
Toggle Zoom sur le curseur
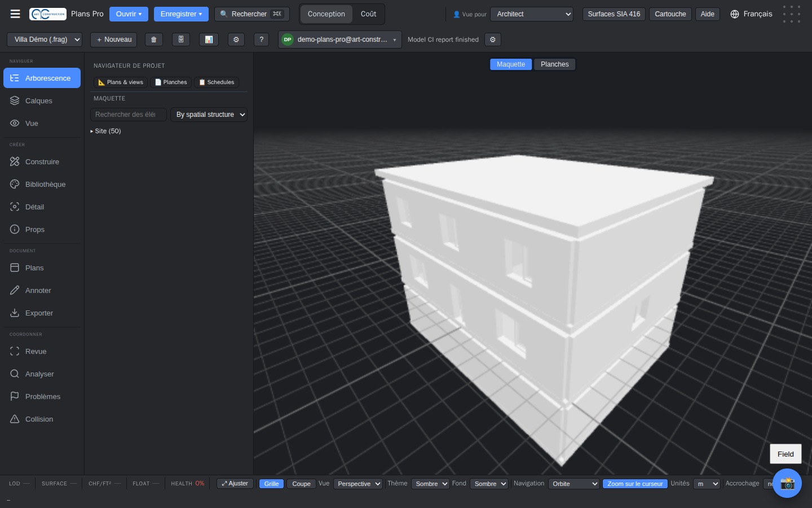(x=635, y=484)
